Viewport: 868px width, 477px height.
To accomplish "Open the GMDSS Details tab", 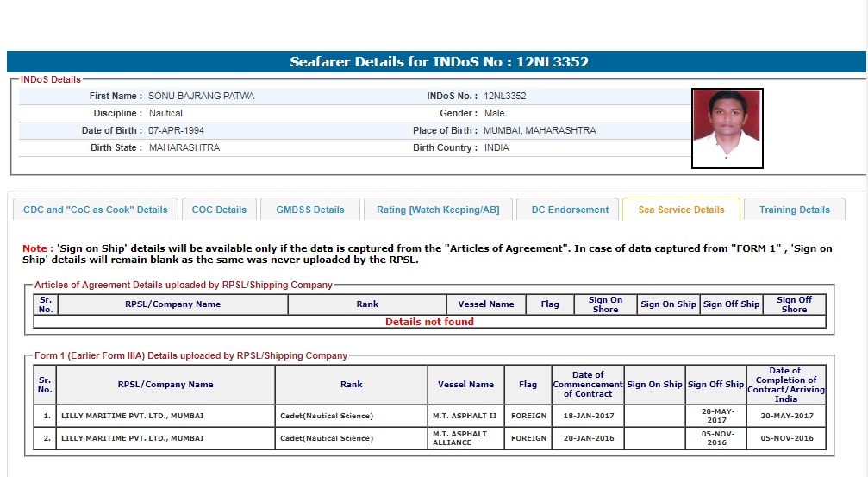I will click(x=310, y=210).
